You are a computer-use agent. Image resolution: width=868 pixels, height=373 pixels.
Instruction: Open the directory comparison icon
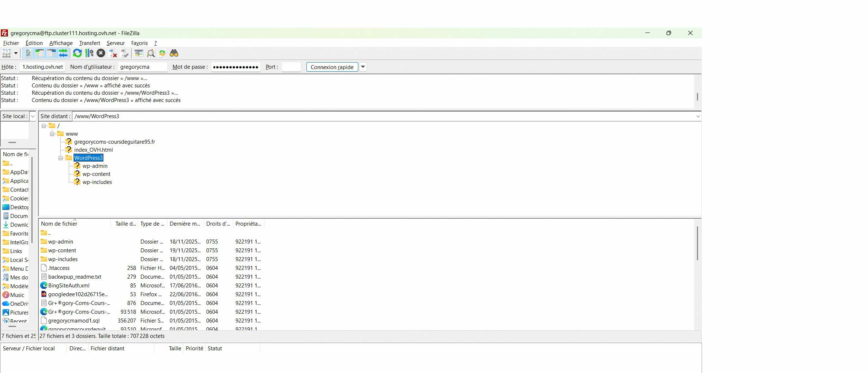point(139,53)
